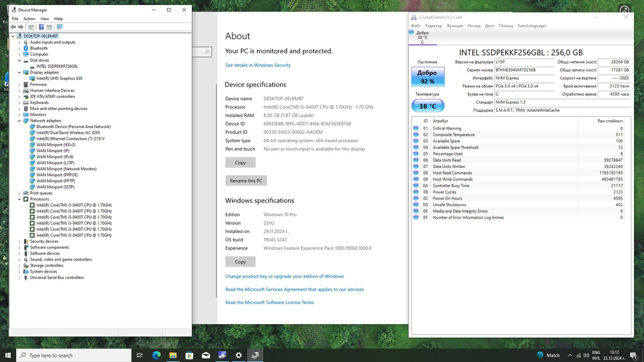Click the Critical Warning status orb in CrystalDiskInfo
Screen dimensions: 644x362
[x=416, y=128]
